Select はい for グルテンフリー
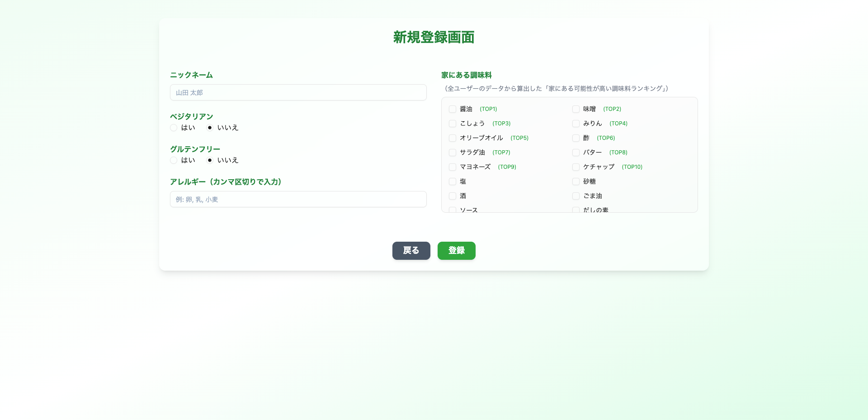Screen dimensions: 868x420 point(174,160)
